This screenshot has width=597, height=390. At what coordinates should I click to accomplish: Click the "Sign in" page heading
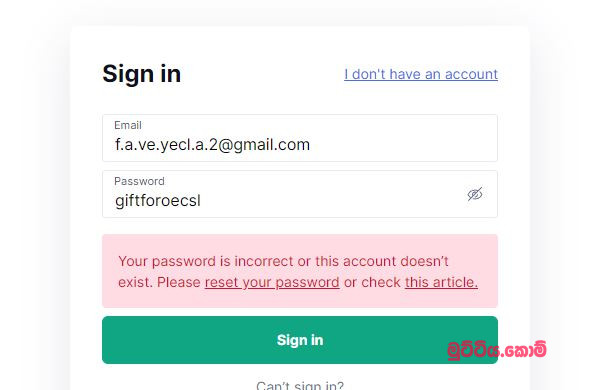tap(142, 74)
